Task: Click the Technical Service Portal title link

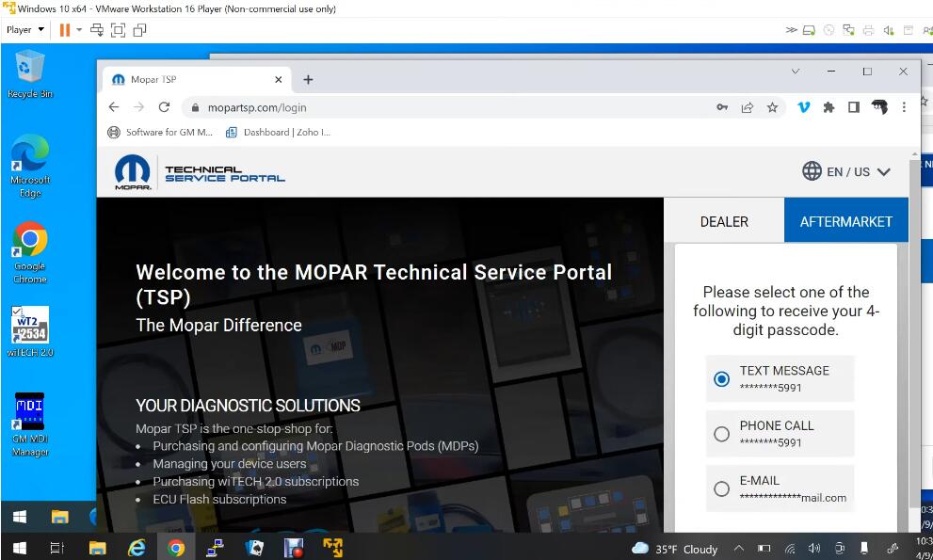Action: (x=224, y=174)
